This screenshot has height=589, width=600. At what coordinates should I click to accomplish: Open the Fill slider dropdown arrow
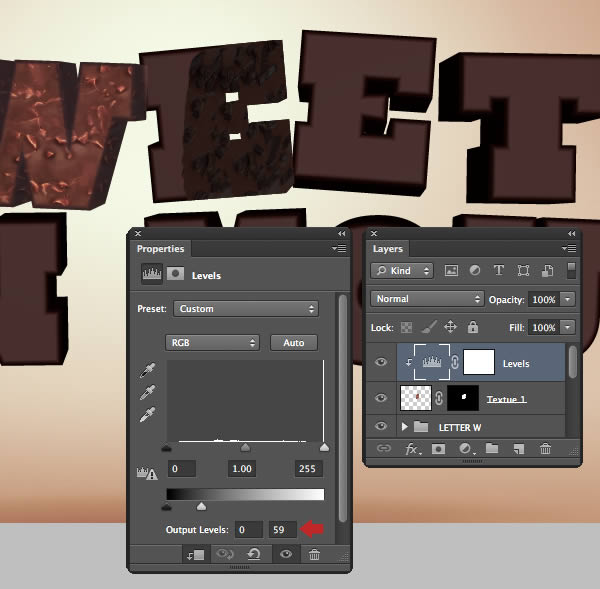coord(568,327)
